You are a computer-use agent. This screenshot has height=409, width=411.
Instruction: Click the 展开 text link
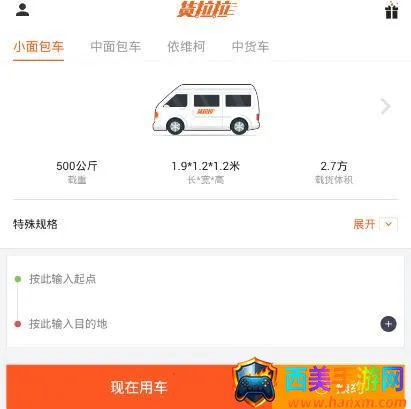point(364,224)
